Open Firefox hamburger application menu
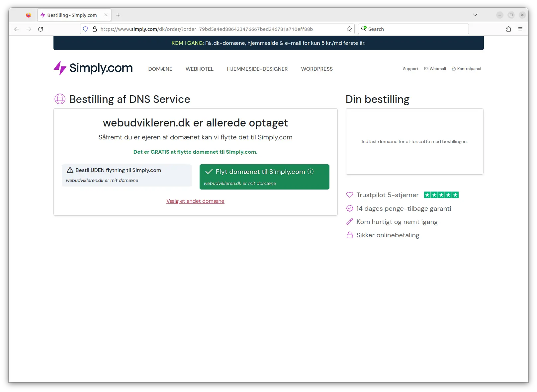Screen dimensions: 537x392 [x=520, y=29]
